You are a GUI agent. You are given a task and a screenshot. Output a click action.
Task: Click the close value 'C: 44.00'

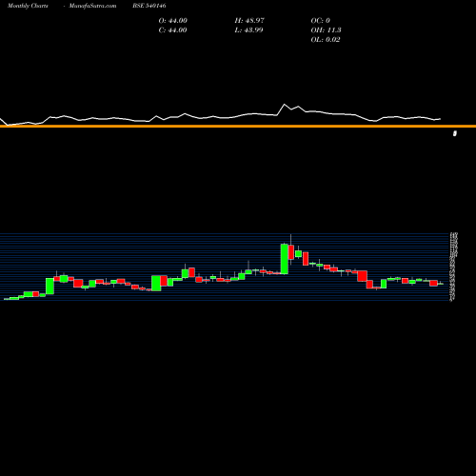172,30
